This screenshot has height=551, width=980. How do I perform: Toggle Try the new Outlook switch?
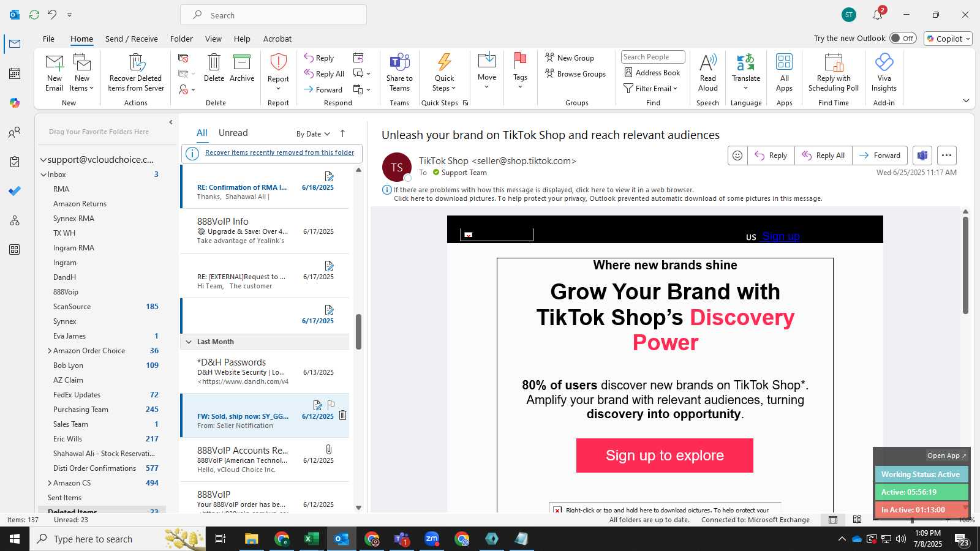[903, 38]
